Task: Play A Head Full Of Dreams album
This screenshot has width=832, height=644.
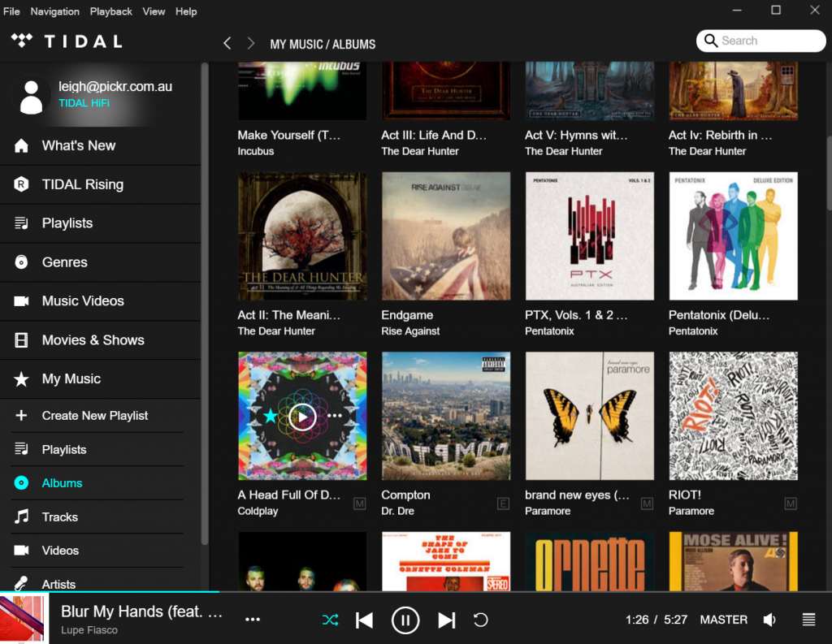Action: click(x=302, y=416)
